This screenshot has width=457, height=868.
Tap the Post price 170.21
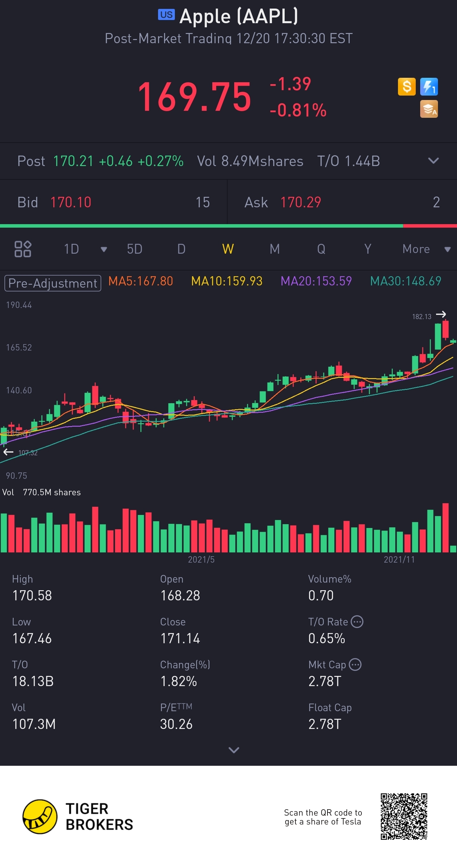[x=73, y=161]
